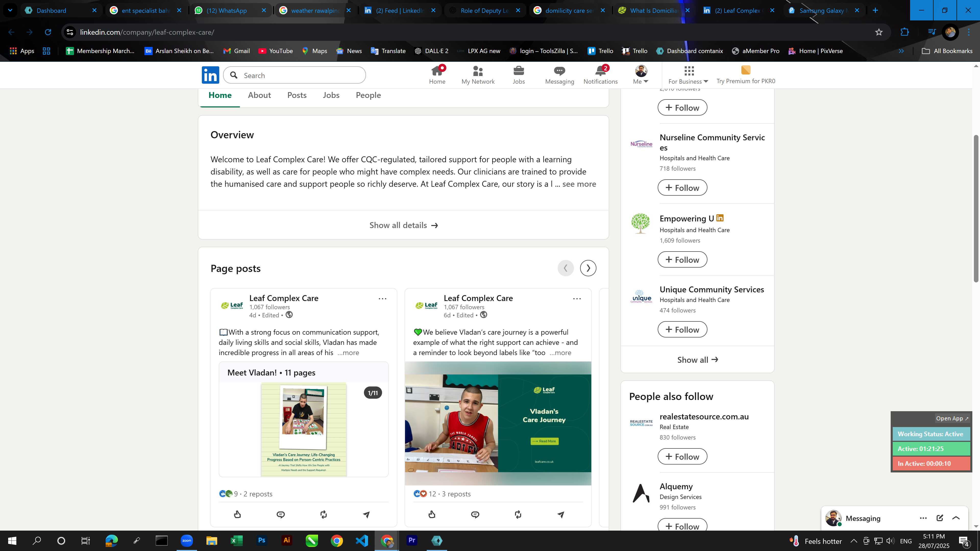
Task: Open Excel from the Windows taskbar
Action: click(x=236, y=540)
